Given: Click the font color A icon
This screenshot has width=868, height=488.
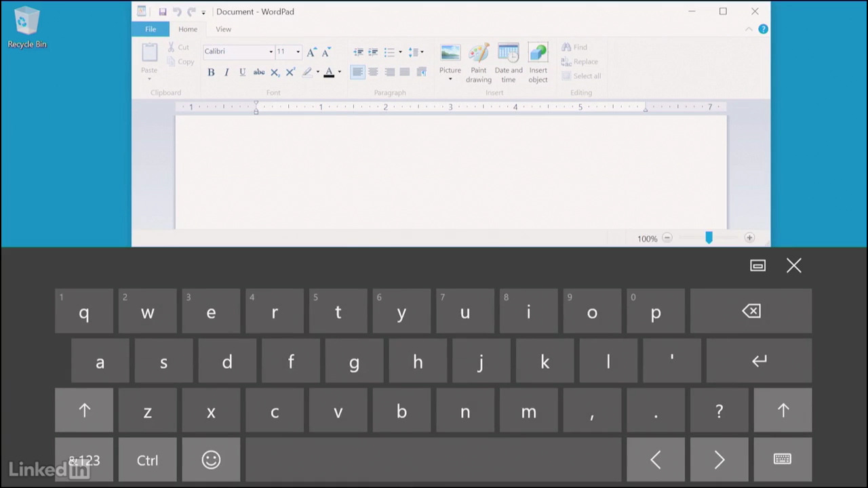Looking at the screenshot, I should click(x=329, y=72).
